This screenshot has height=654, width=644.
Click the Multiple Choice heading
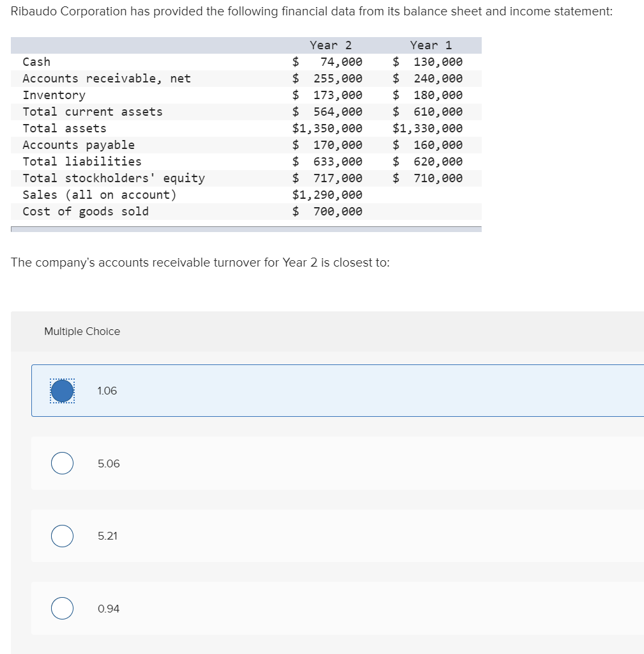82,331
